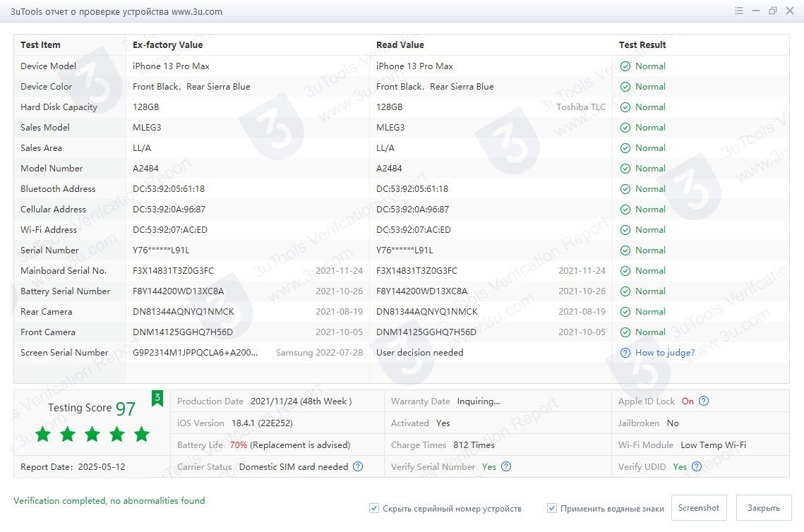Click the question icon before How to judge

coord(625,353)
